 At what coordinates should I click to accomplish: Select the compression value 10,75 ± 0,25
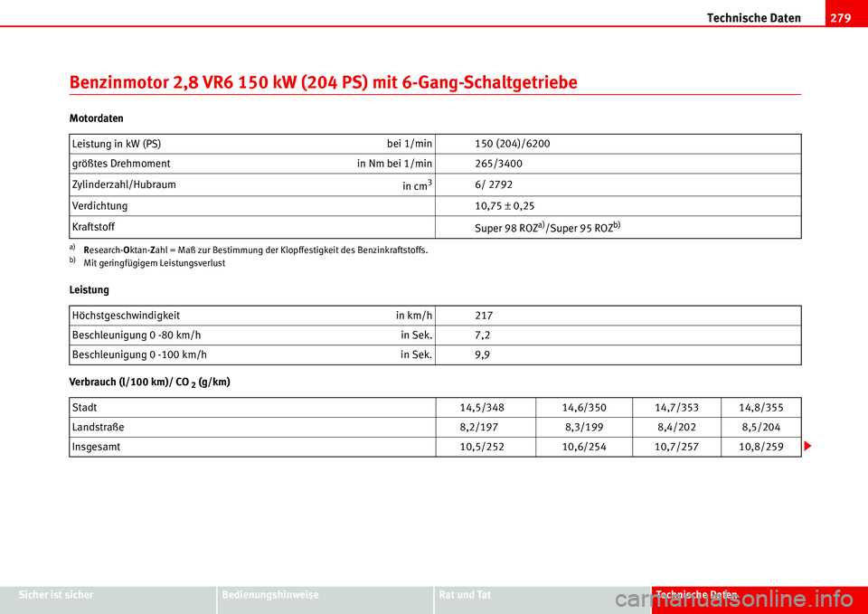[505, 206]
